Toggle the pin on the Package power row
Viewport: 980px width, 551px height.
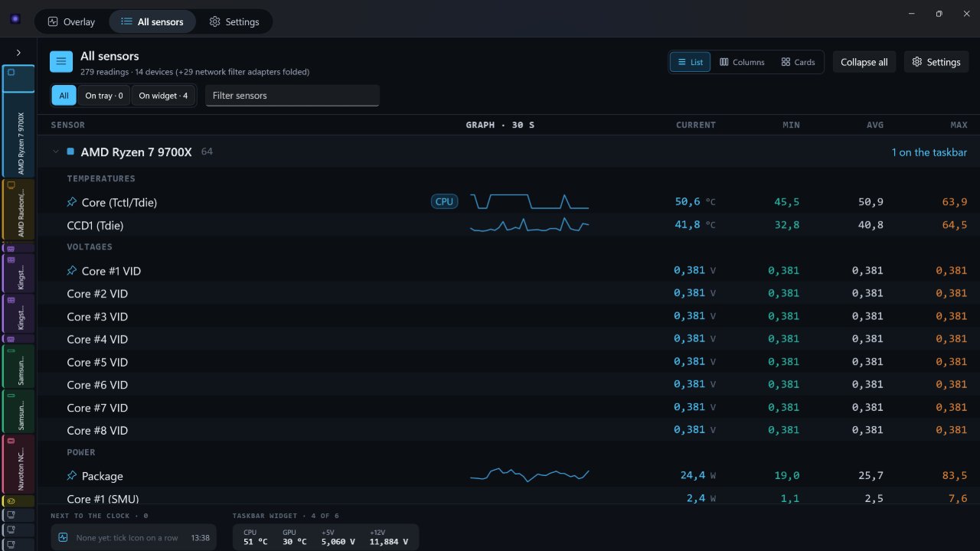72,476
